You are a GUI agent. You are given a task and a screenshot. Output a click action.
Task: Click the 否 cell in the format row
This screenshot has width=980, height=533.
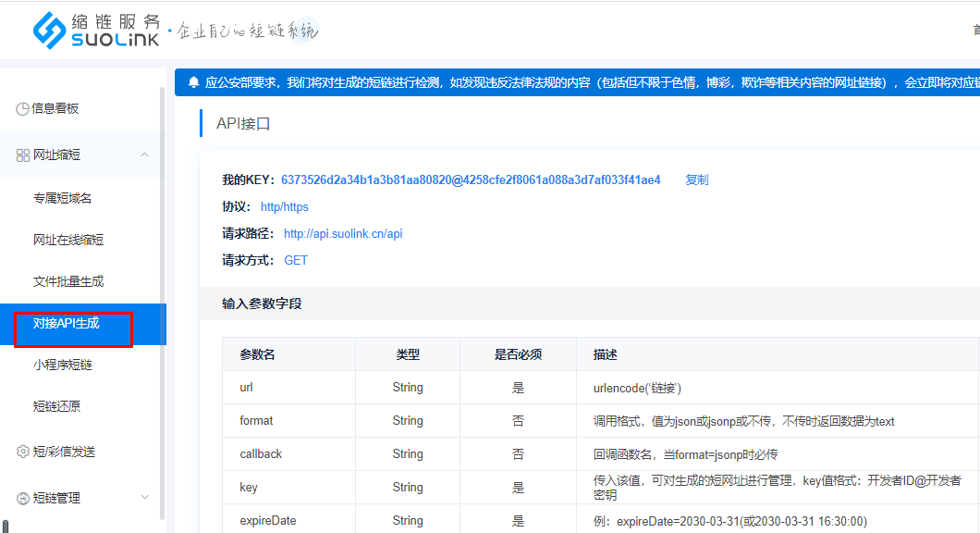point(518,421)
